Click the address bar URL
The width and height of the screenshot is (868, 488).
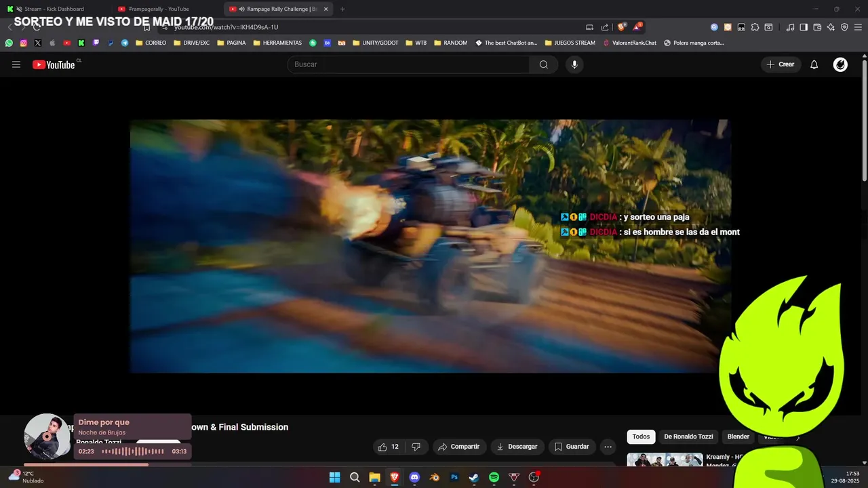pyautogui.click(x=226, y=27)
